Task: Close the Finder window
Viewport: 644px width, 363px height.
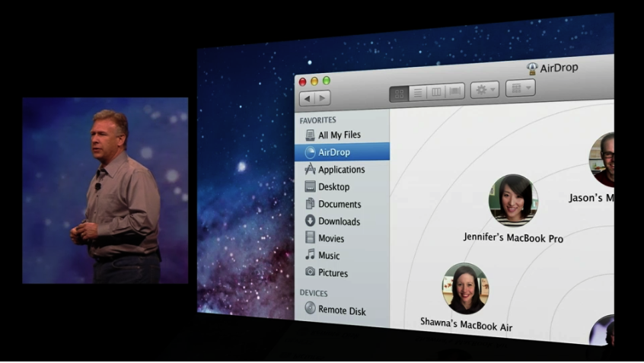Action: point(303,81)
